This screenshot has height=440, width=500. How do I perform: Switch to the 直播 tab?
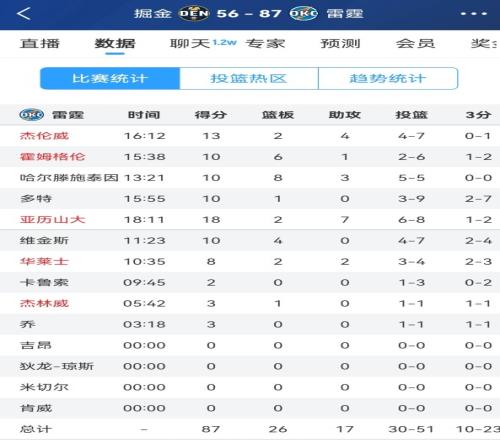[x=40, y=43]
